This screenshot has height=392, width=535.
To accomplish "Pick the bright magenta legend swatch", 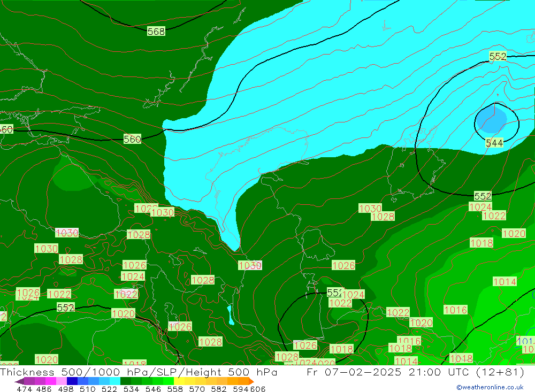I will pos(51,381).
